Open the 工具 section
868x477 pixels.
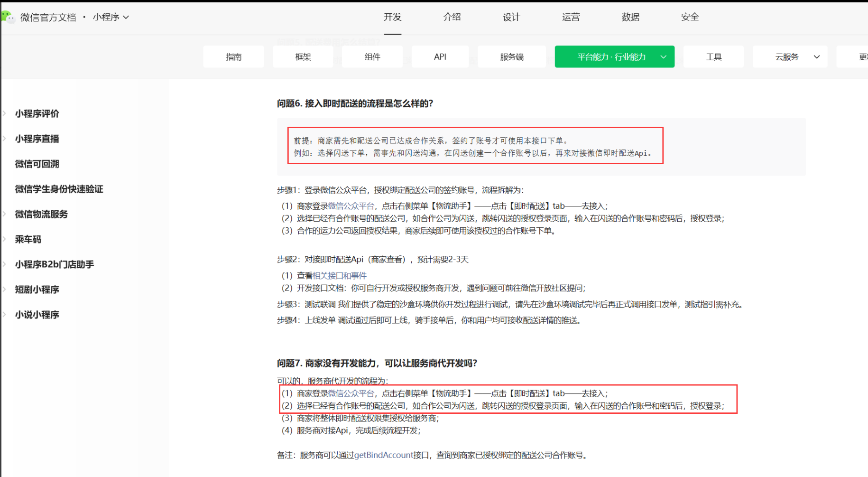tap(714, 57)
